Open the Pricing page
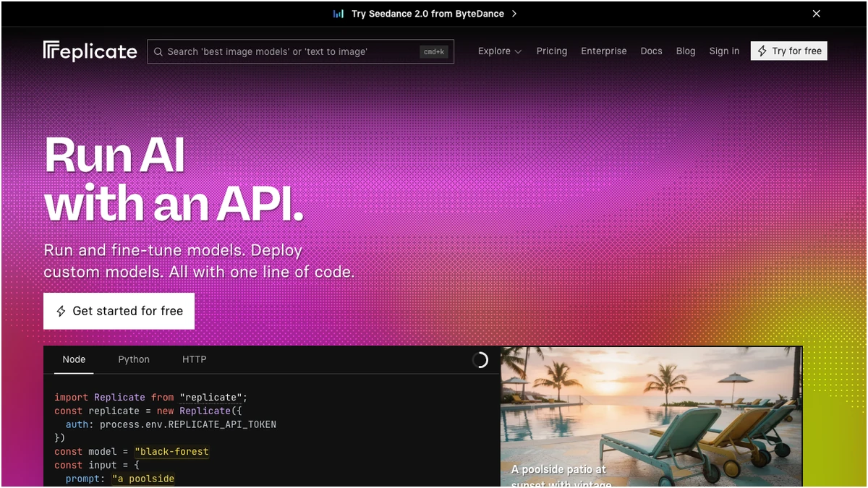The width and height of the screenshot is (868, 488). (x=551, y=51)
